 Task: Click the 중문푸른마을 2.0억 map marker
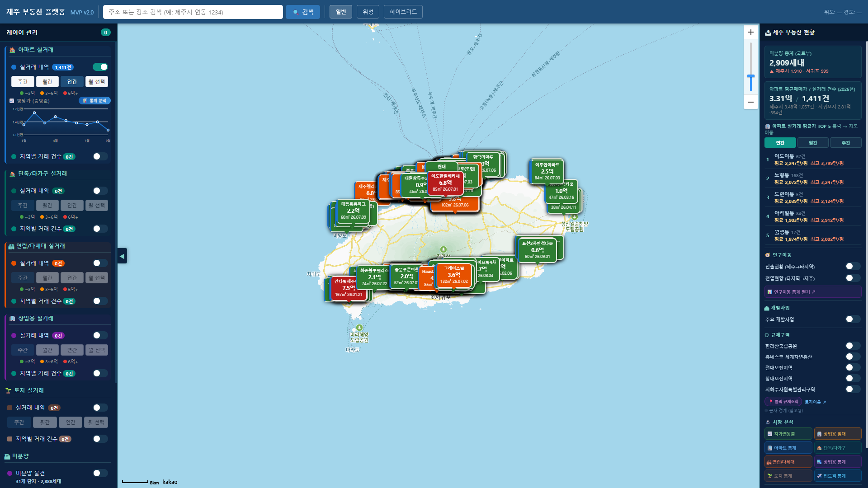(406, 276)
